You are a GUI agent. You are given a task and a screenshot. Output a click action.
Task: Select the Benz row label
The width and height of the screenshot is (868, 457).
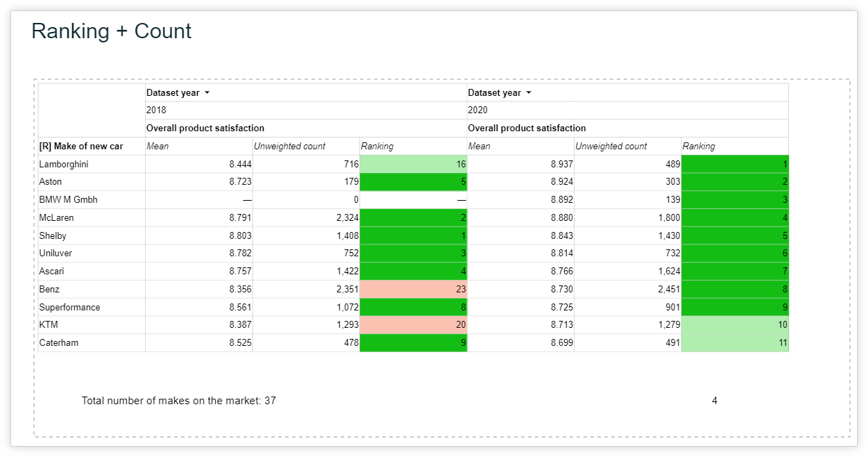pos(49,290)
